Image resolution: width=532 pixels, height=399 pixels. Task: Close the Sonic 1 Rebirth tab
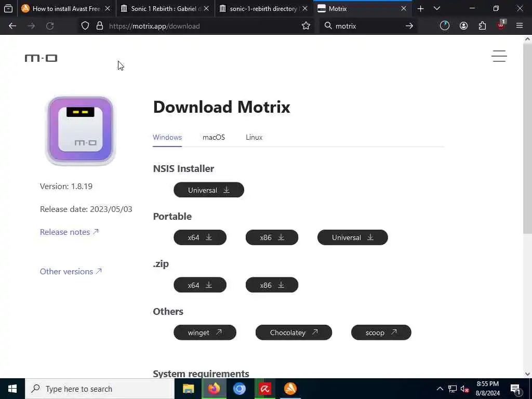[x=206, y=8]
